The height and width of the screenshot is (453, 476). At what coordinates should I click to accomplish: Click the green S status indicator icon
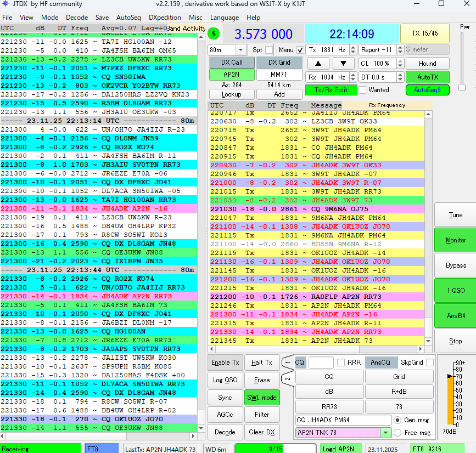coord(214,33)
